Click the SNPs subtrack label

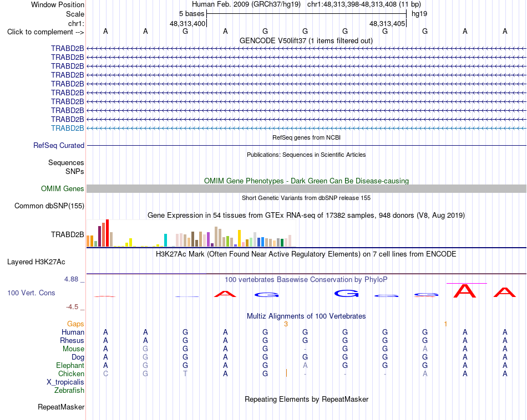pyautogui.click(x=75, y=171)
